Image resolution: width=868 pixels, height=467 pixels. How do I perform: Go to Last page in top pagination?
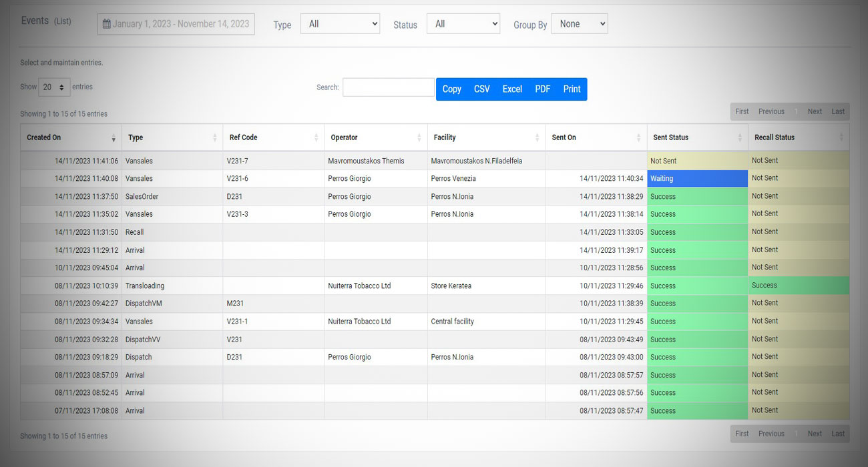(838, 111)
